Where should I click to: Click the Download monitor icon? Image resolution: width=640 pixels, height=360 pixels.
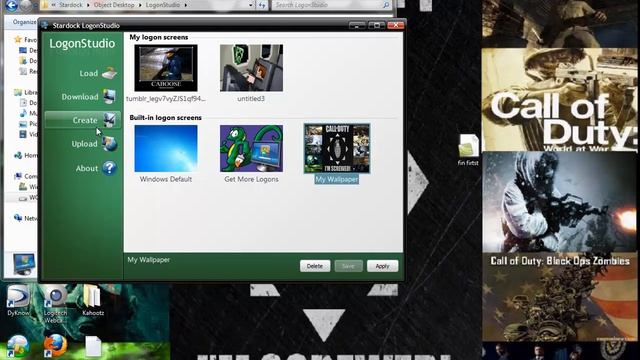[x=109, y=96]
